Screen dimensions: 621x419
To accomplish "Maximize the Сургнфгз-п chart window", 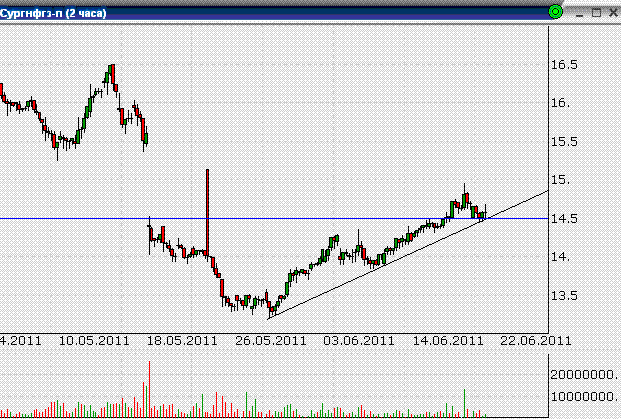I will click(596, 13).
